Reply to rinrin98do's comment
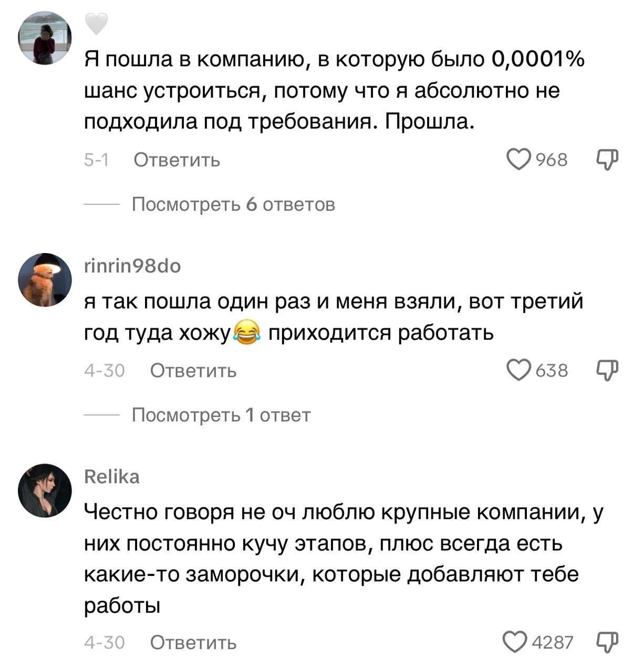This screenshot has height=672, width=643. click(x=193, y=371)
